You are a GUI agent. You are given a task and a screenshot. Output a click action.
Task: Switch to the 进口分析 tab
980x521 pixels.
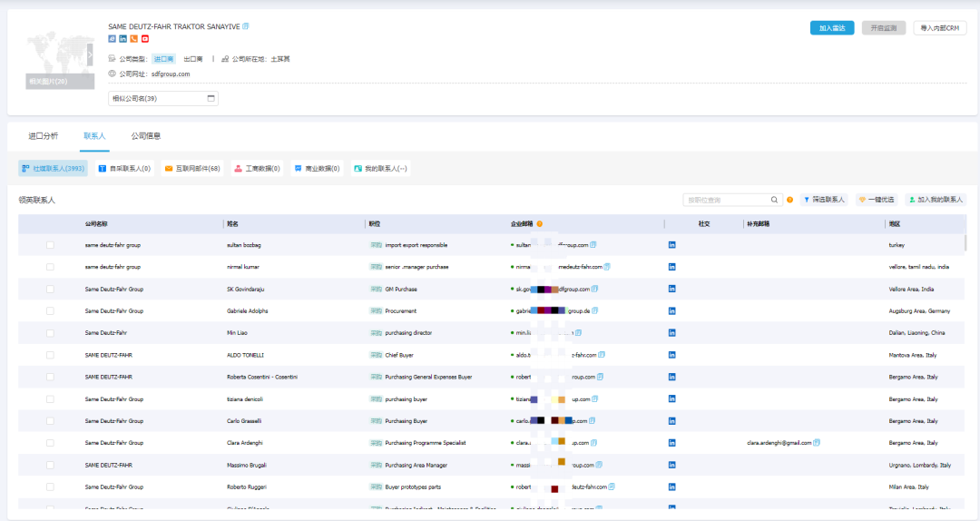pos(43,136)
